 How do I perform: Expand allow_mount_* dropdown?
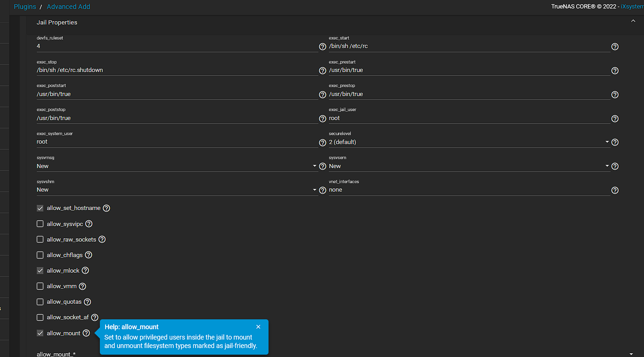tap(335, 354)
